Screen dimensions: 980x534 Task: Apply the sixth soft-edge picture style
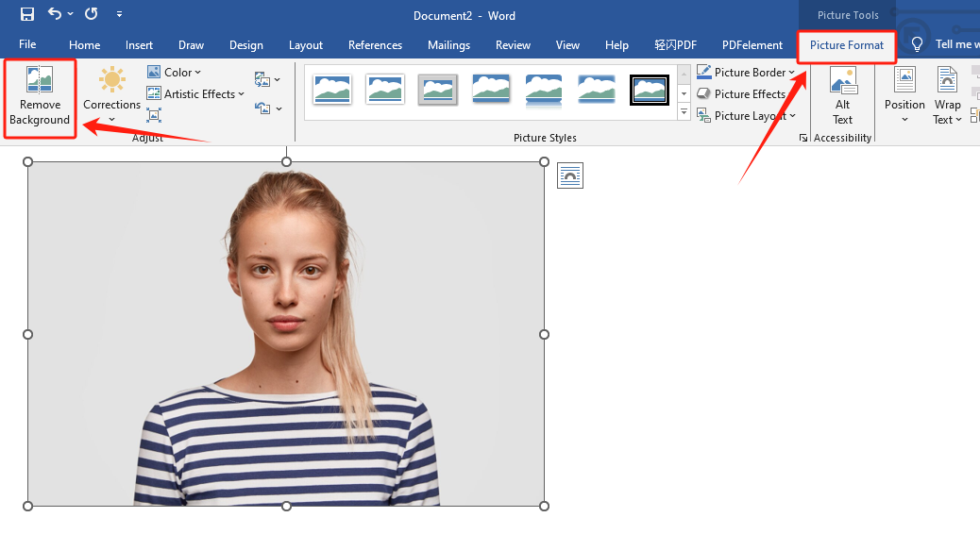597,90
